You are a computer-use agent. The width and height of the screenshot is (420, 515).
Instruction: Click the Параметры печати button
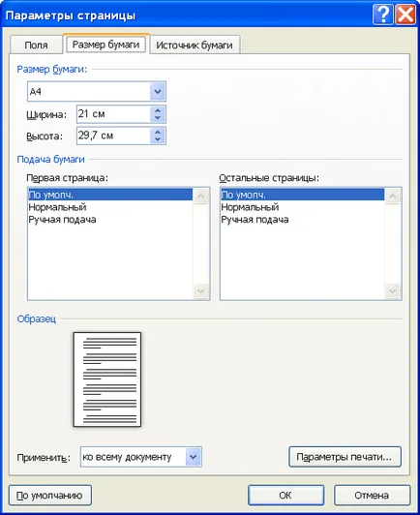point(345,457)
